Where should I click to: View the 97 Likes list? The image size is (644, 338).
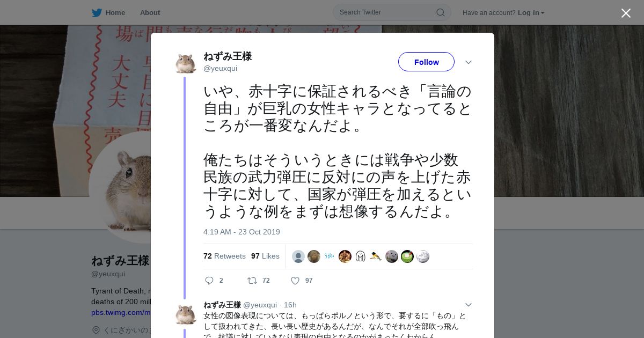point(265,256)
